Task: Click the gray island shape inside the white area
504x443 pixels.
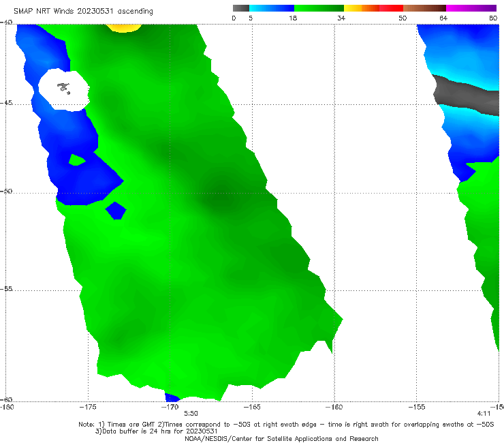Action: (63, 87)
